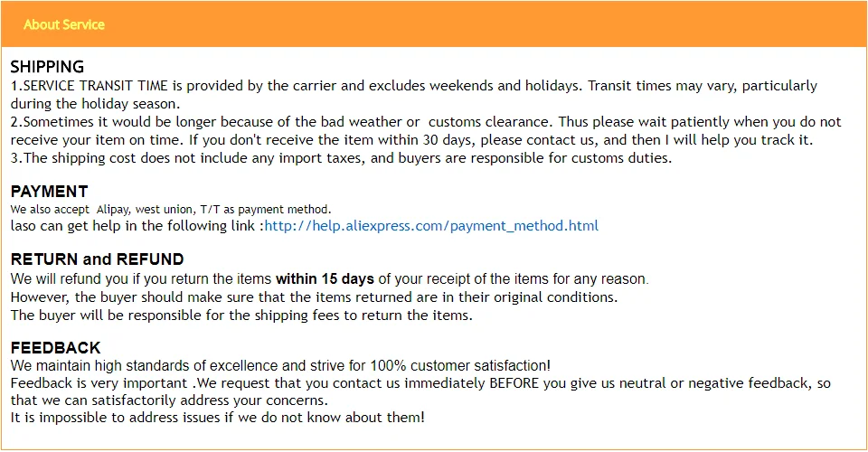The height and width of the screenshot is (452, 868).
Task: Click the return shipping fees responsibility sentence
Action: tap(241, 315)
